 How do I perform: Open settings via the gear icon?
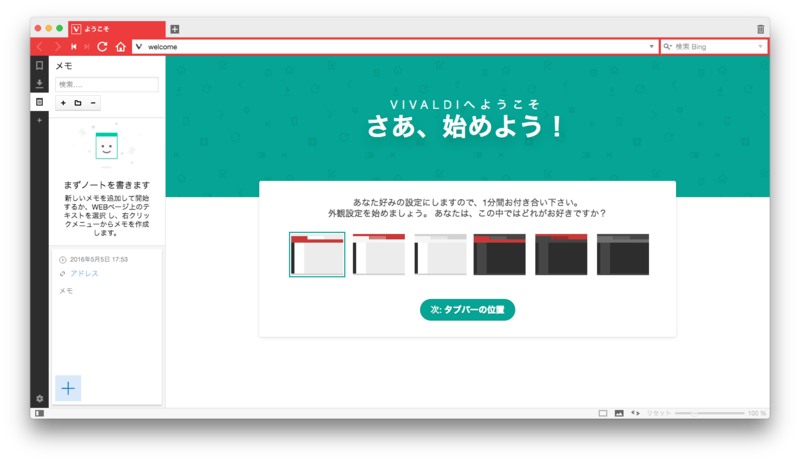[39, 399]
